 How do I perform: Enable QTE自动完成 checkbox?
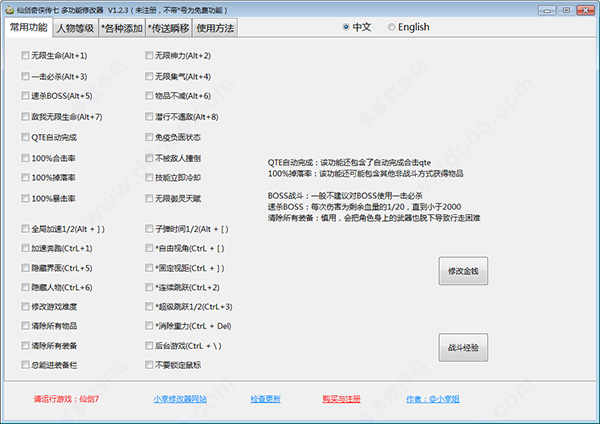coord(25,137)
